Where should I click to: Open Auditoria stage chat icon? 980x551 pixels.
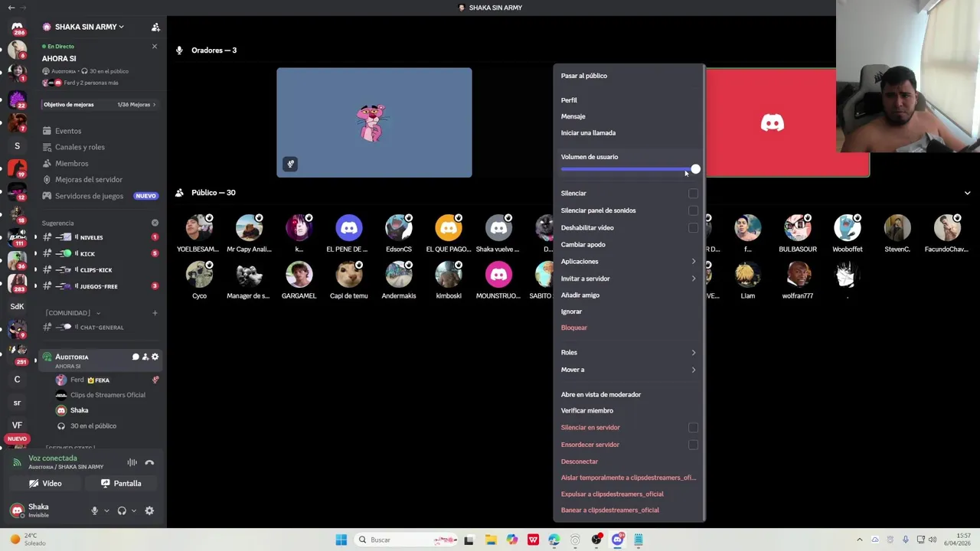point(136,357)
